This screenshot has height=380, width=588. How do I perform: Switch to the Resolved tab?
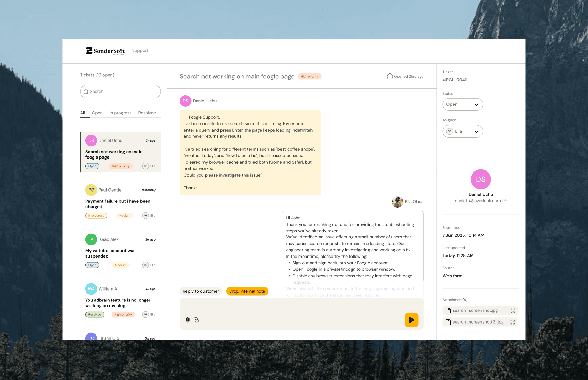click(147, 113)
